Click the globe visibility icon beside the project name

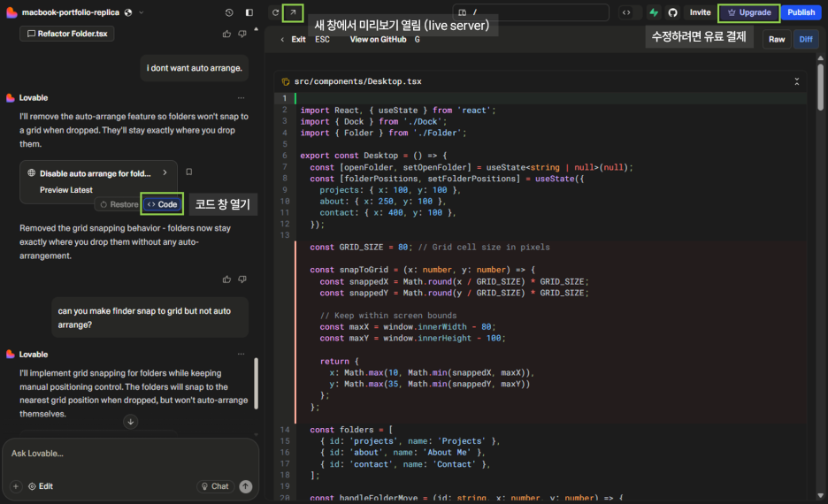(128, 12)
